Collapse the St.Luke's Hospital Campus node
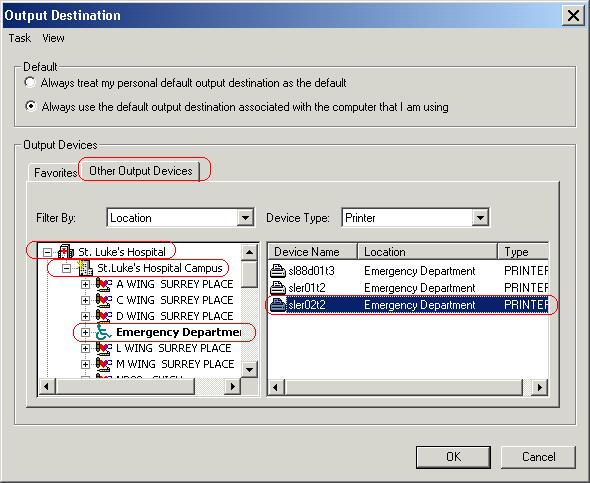The width and height of the screenshot is (590, 483). [66, 268]
